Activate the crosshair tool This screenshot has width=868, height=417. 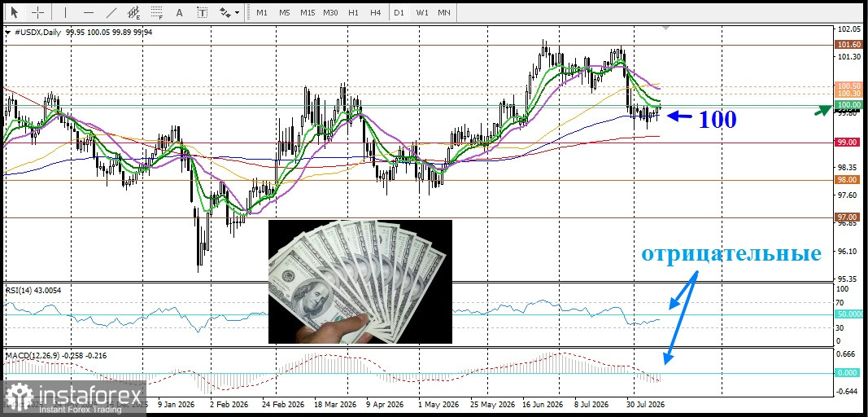[37, 12]
